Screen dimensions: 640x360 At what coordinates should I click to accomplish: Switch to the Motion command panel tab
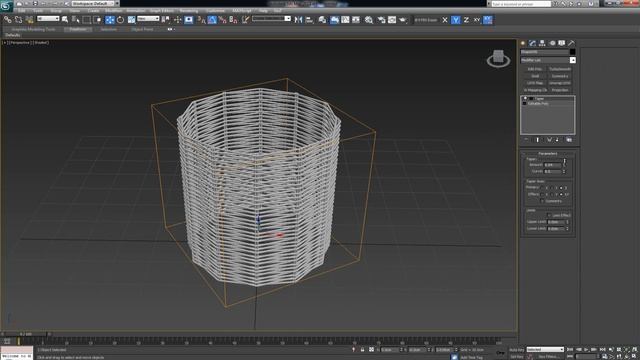pos(552,43)
